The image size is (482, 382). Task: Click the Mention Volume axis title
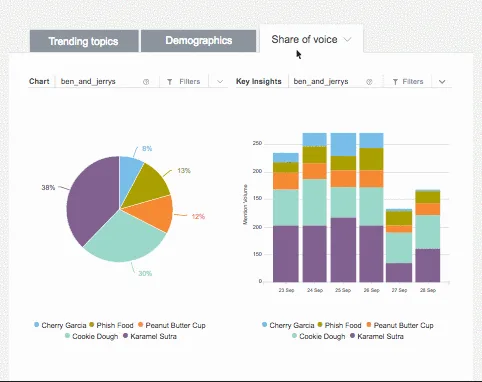(x=245, y=204)
